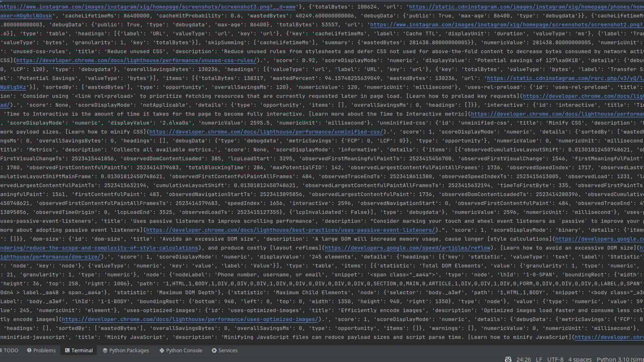Click the 24:26 caret position widget

[525, 359]
